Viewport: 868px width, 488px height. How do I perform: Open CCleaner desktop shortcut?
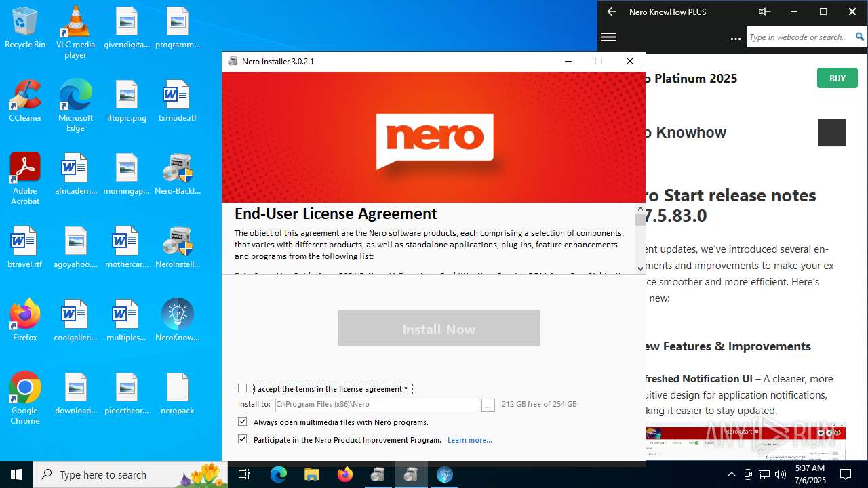[25, 101]
